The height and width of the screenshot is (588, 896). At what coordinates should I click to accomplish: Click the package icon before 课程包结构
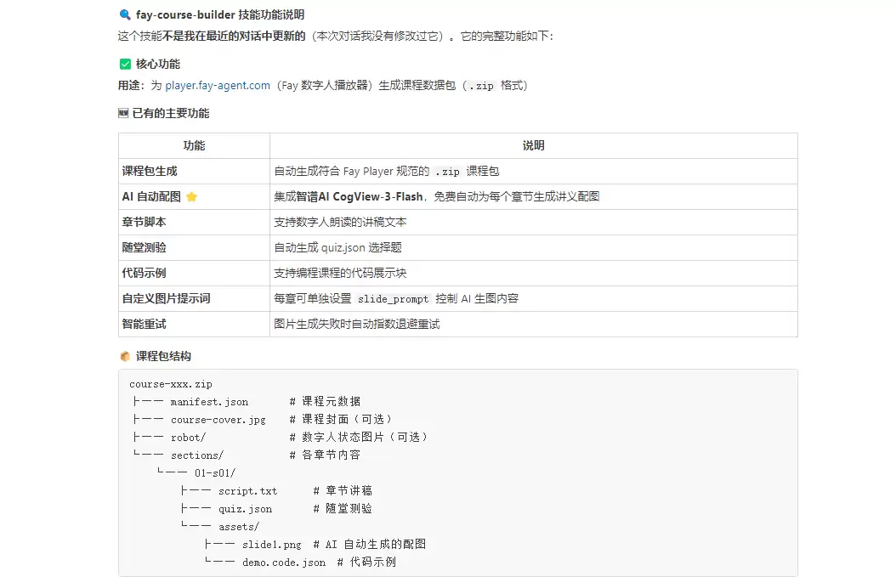pyautogui.click(x=125, y=356)
